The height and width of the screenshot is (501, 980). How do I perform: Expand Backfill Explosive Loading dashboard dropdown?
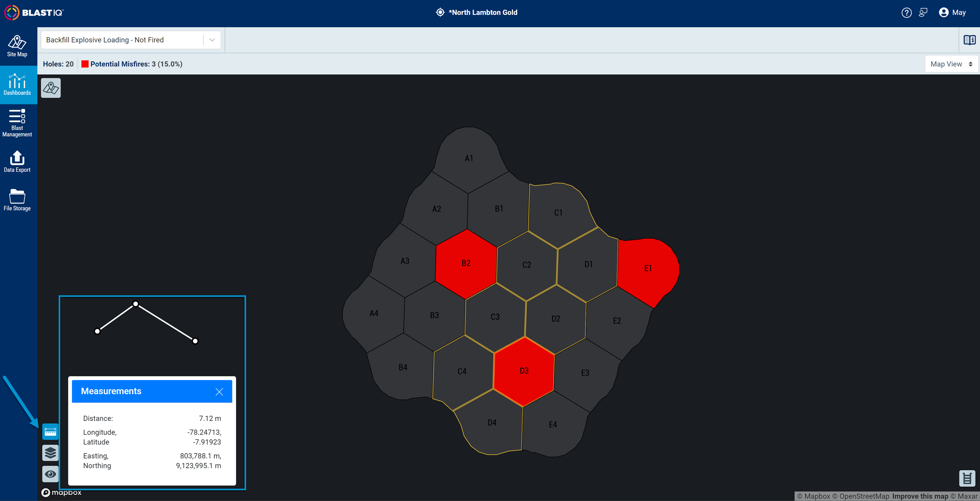pos(130,40)
